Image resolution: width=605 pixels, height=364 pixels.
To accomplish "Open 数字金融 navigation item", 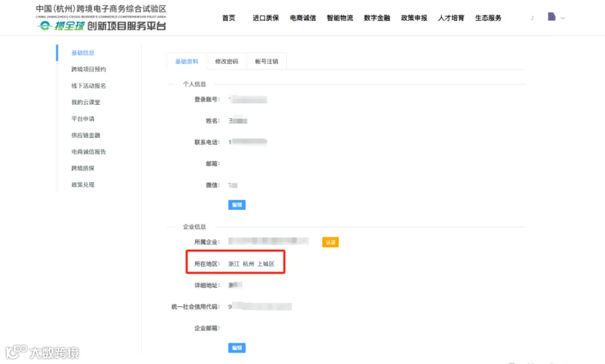I will point(376,17).
